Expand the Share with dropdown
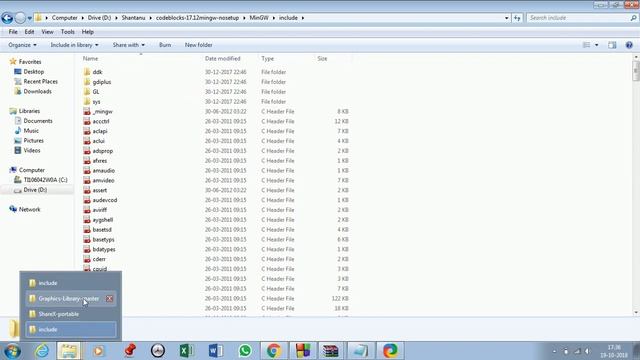This screenshot has height=360, width=640. tap(129, 45)
